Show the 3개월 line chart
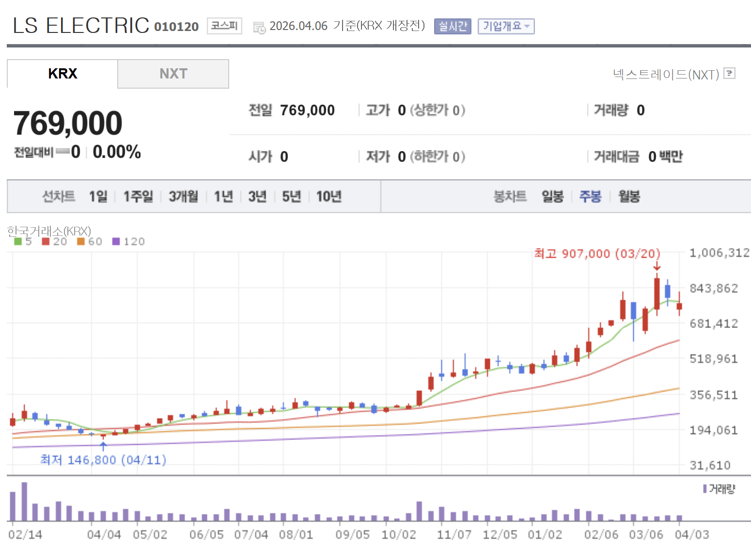 click(x=184, y=196)
